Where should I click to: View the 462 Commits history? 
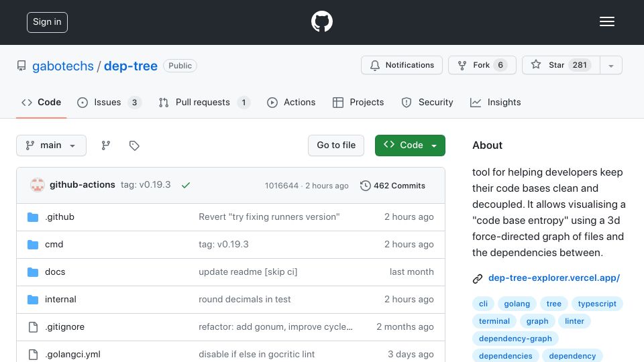coord(392,186)
